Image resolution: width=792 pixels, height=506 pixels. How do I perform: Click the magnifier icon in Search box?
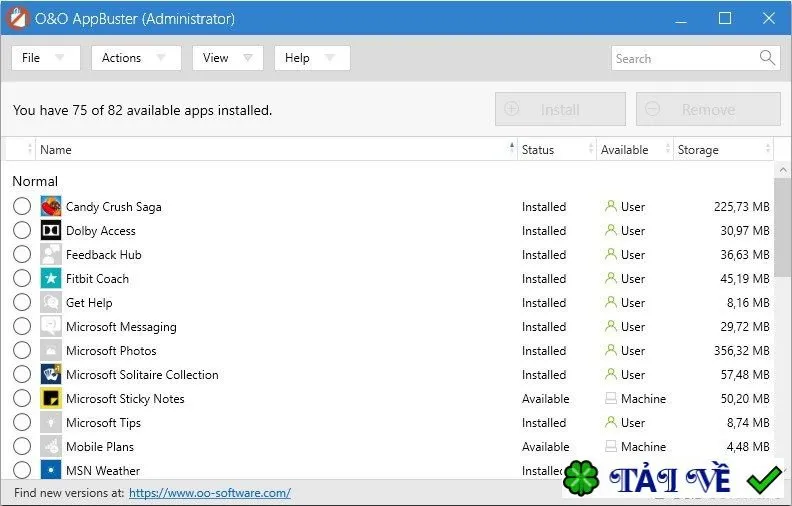pyautogui.click(x=767, y=58)
